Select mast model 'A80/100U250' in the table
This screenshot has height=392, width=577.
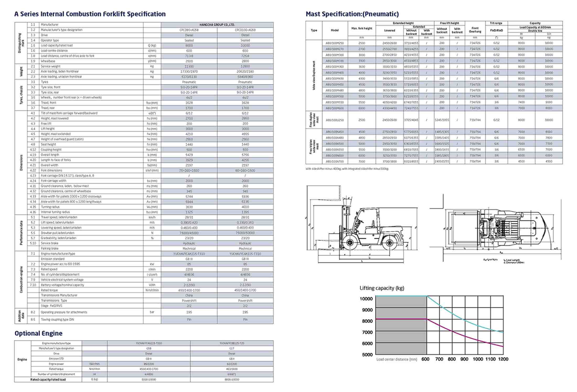[335, 120]
